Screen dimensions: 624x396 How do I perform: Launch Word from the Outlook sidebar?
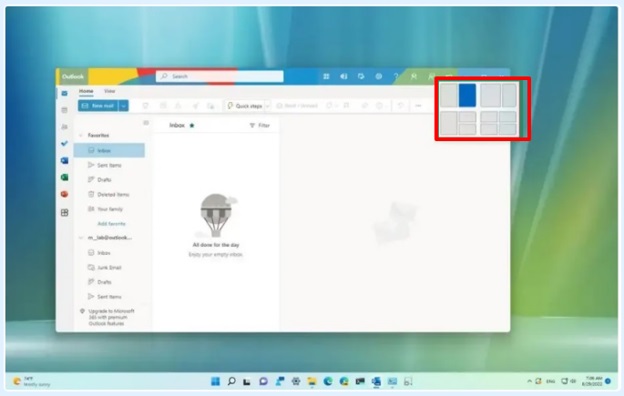pyautogui.click(x=64, y=160)
